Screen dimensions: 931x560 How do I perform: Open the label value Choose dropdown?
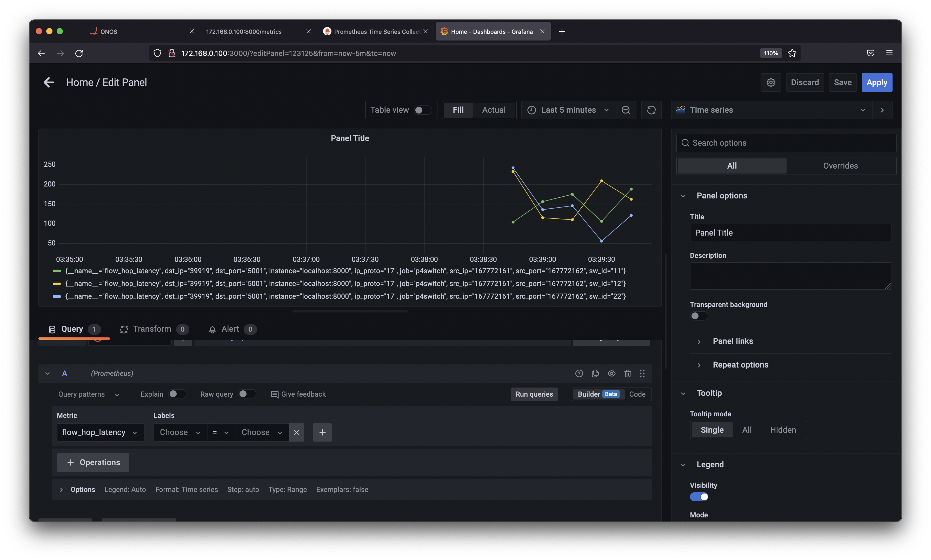[x=262, y=432]
